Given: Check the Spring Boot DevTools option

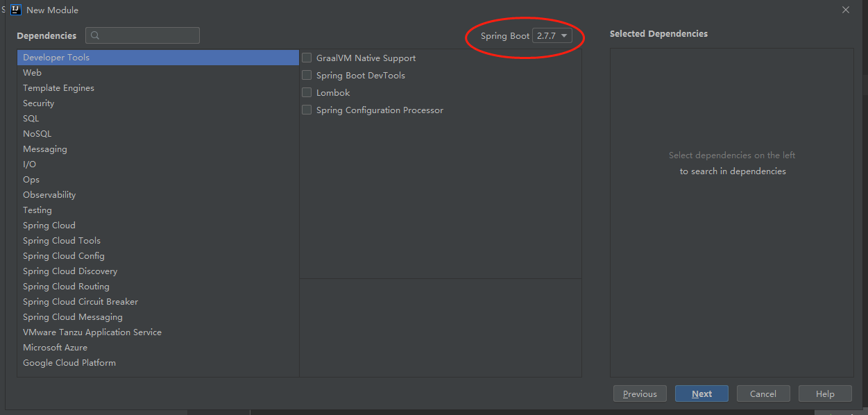Looking at the screenshot, I should [307, 76].
